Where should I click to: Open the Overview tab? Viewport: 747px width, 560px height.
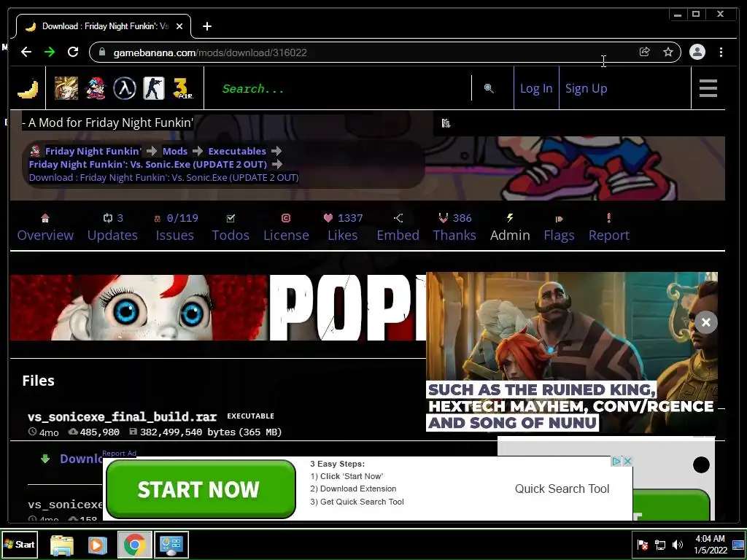(x=45, y=227)
